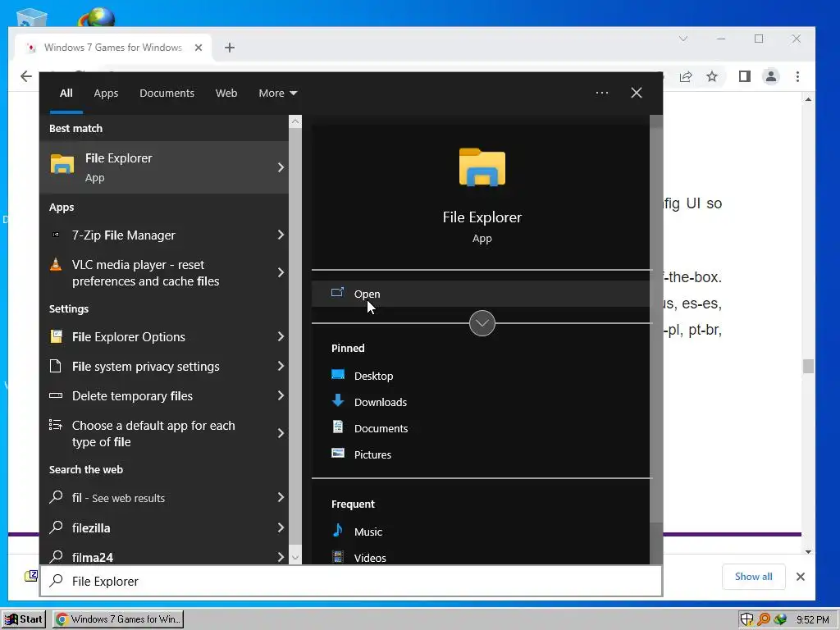
Task: Click results list scroll up arrow
Action: [295, 121]
